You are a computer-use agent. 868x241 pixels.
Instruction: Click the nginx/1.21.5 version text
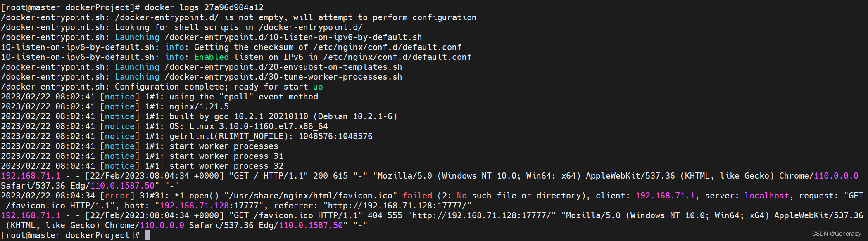click(199, 106)
